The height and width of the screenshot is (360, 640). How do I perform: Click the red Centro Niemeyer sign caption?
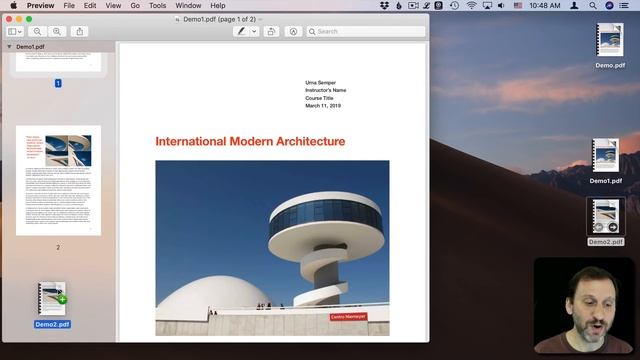point(349,317)
